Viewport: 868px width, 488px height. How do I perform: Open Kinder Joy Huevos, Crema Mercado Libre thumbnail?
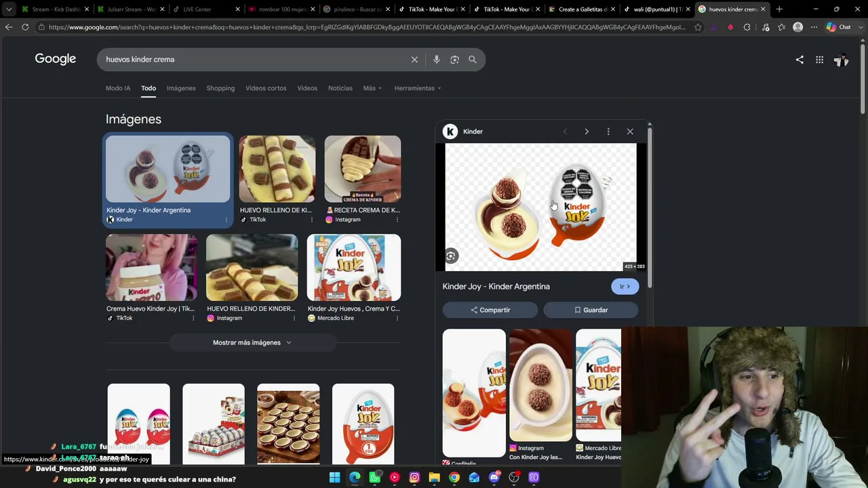pos(354,267)
